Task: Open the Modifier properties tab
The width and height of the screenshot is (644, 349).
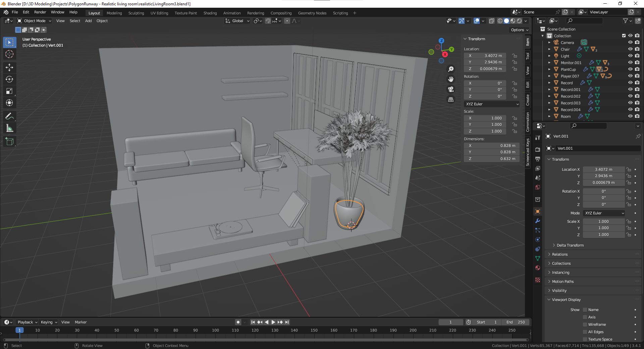Action: pos(538,221)
